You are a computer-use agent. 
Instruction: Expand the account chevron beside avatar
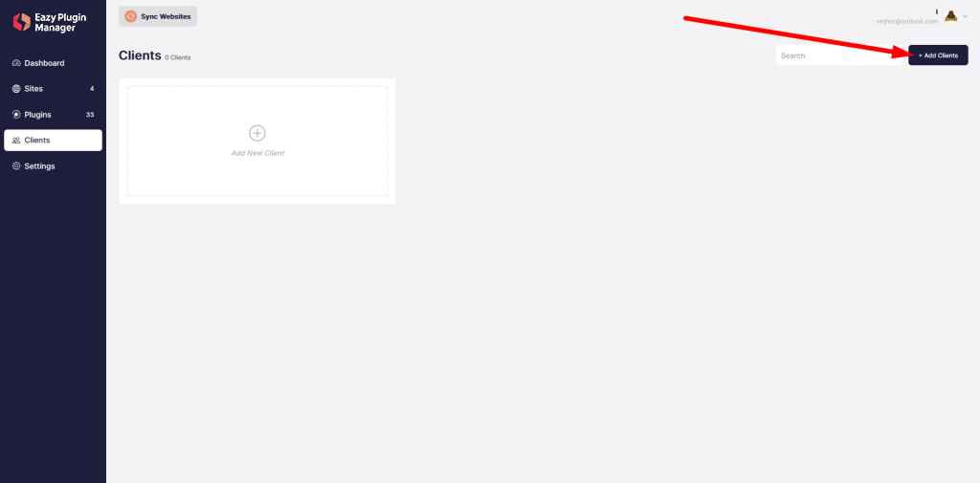(x=965, y=17)
